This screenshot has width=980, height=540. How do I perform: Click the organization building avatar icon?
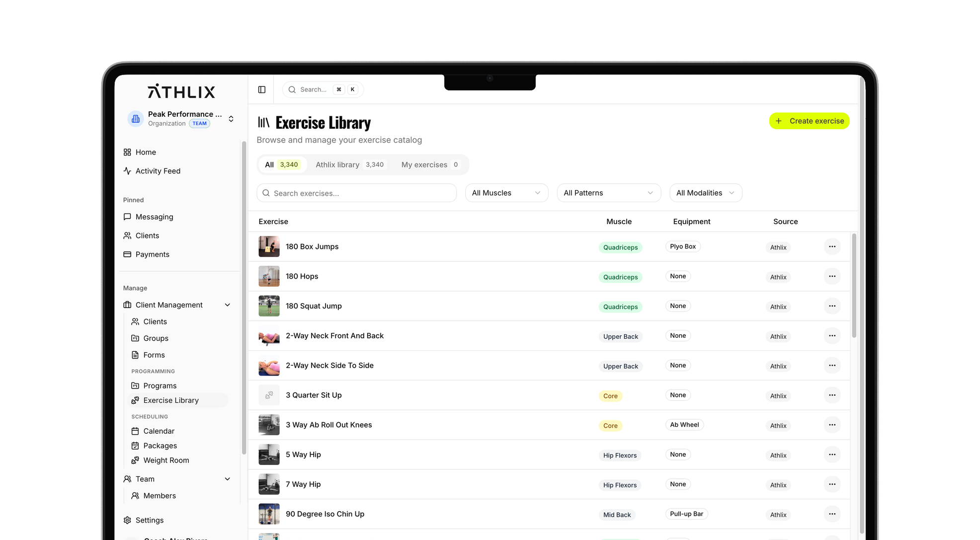(x=136, y=119)
